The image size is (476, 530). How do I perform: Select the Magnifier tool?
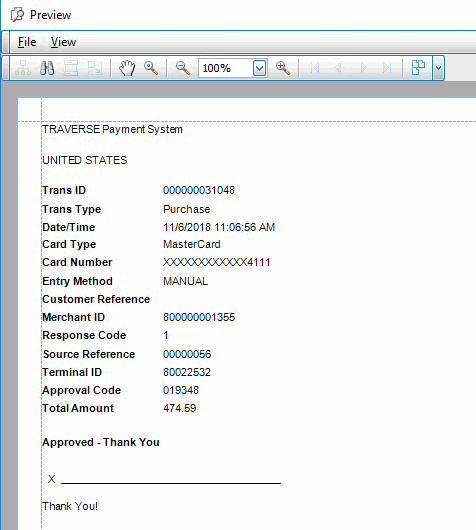click(x=151, y=68)
